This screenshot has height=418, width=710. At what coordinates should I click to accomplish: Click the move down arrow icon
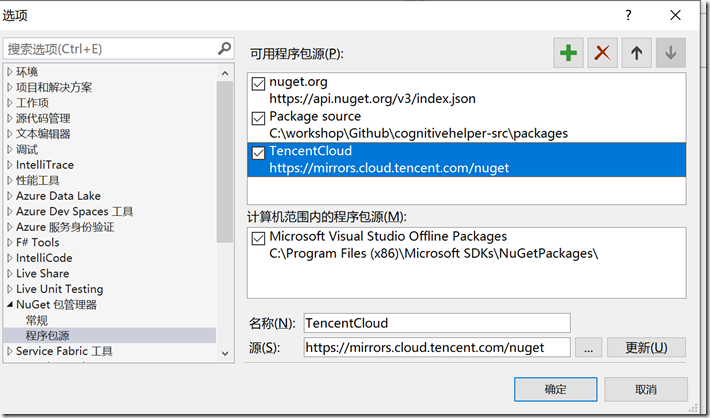671,53
